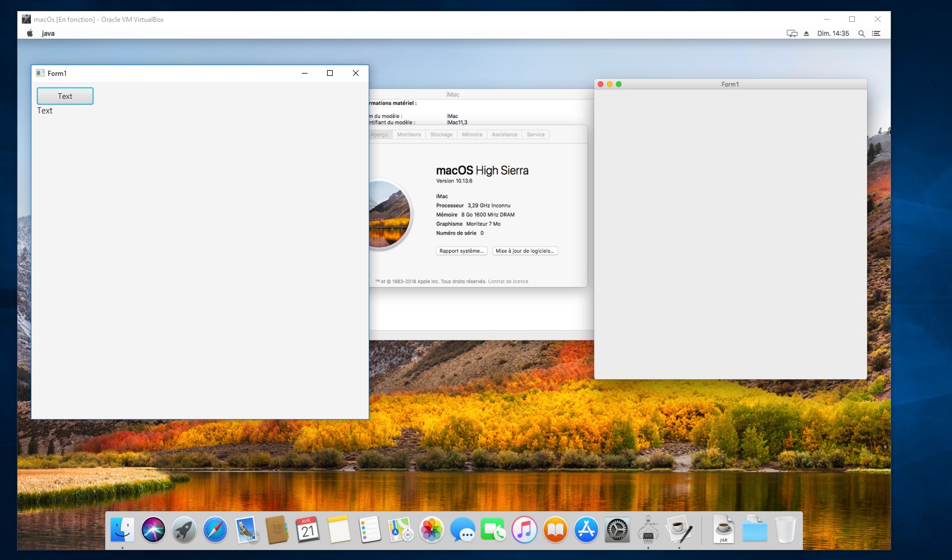Open System Preferences gear icon
This screenshot has width=952, height=560.
pyautogui.click(x=617, y=530)
